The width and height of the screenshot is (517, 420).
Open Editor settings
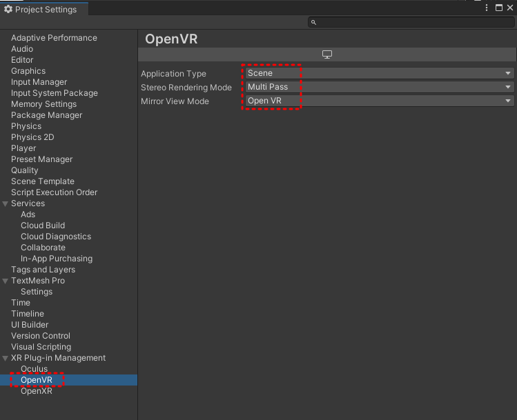pyautogui.click(x=22, y=60)
